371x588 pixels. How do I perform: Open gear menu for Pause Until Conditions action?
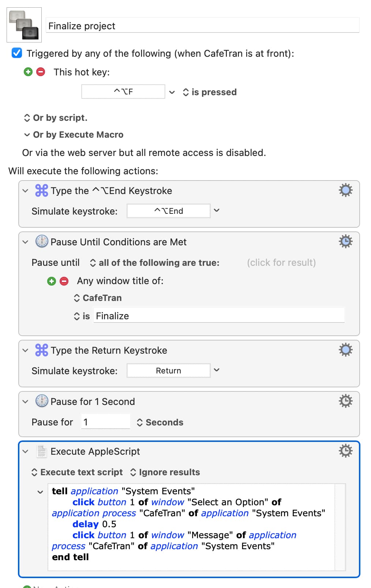click(x=345, y=241)
